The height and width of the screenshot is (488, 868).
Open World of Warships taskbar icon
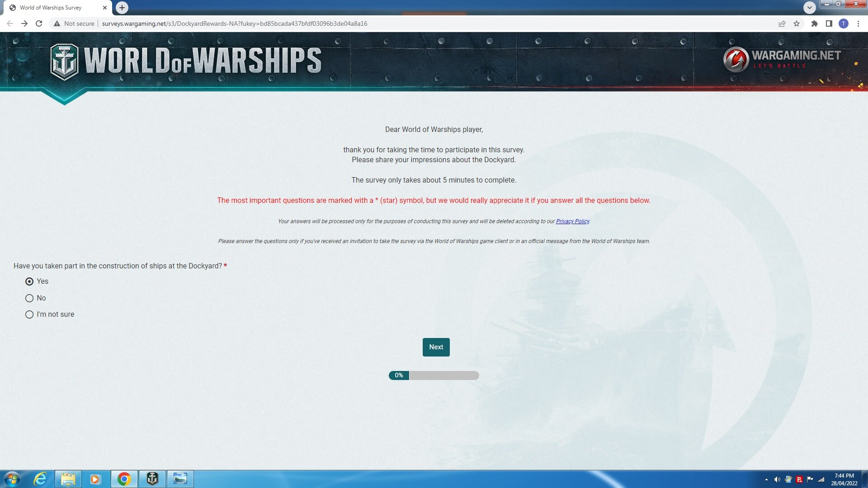coord(152,479)
